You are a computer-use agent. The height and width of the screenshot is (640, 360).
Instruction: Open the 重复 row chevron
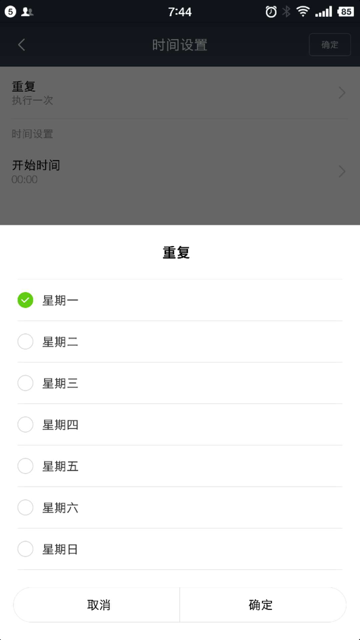pos(342,93)
